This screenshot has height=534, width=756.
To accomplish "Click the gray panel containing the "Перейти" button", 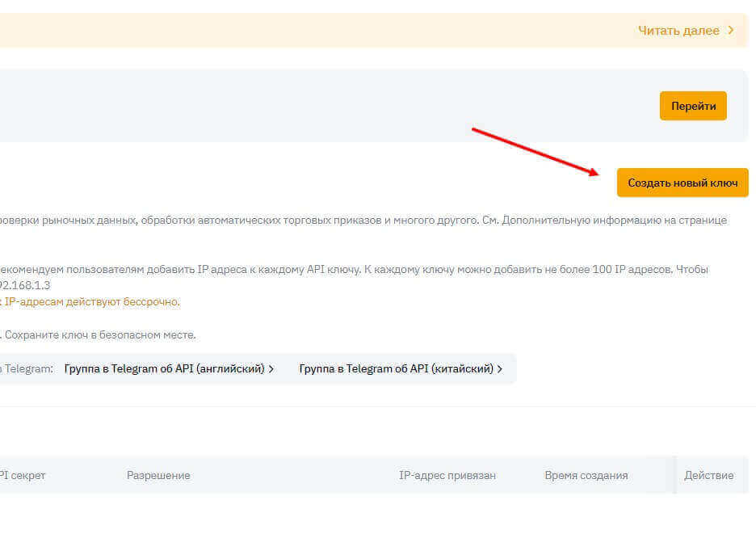I will [323, 106].
